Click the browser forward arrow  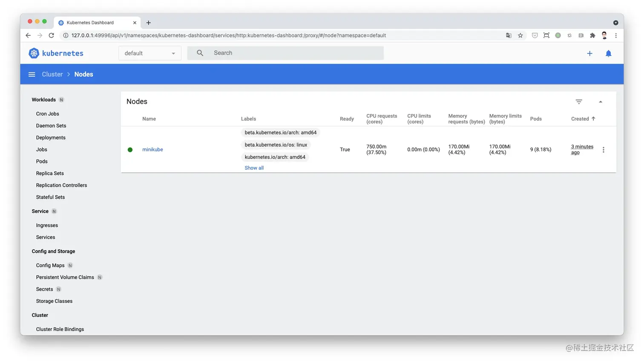coord(40,35)
